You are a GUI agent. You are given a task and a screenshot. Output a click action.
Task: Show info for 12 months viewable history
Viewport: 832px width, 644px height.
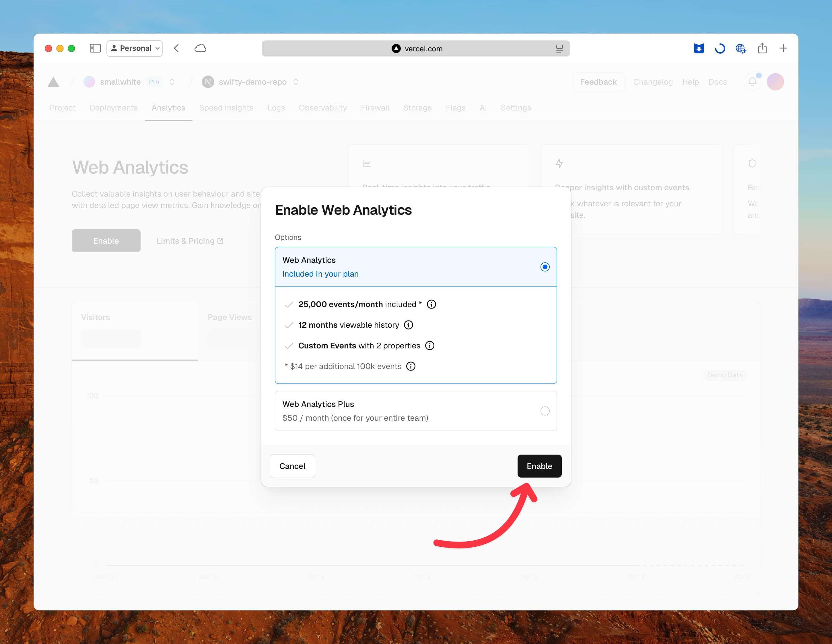coord(408,325)
